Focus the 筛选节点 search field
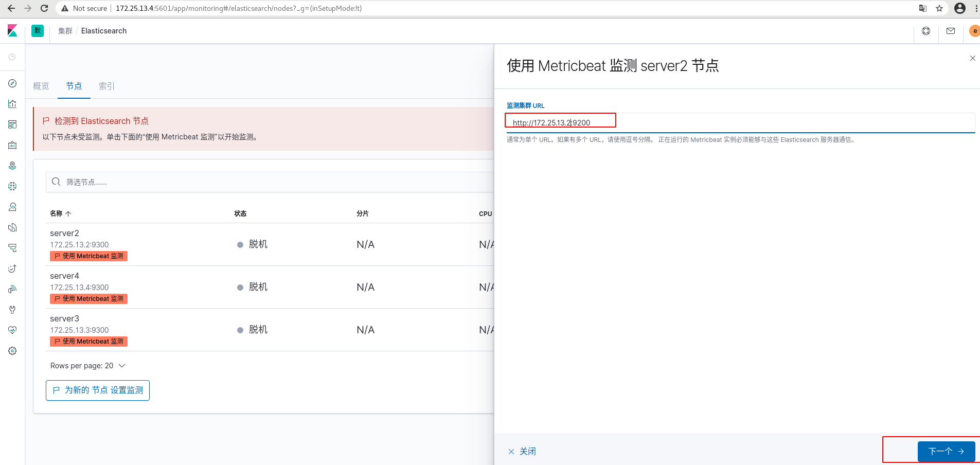This screenshot has width=980, height=465. (x=270, y=182)
